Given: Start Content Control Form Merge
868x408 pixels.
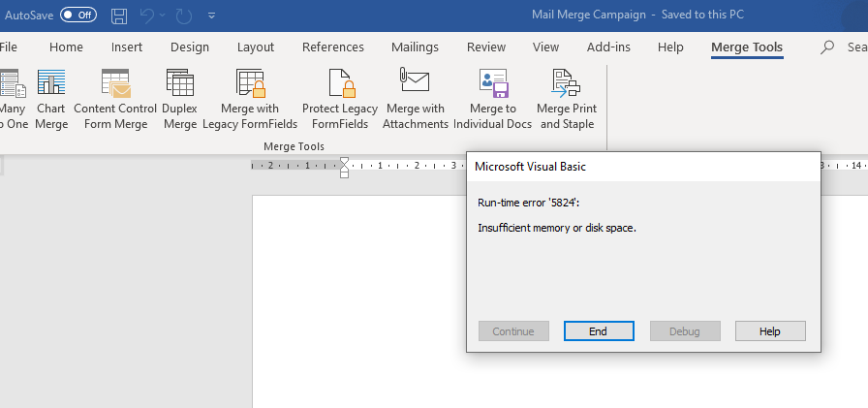Looking at the screenshot, I should pos(115,99).
